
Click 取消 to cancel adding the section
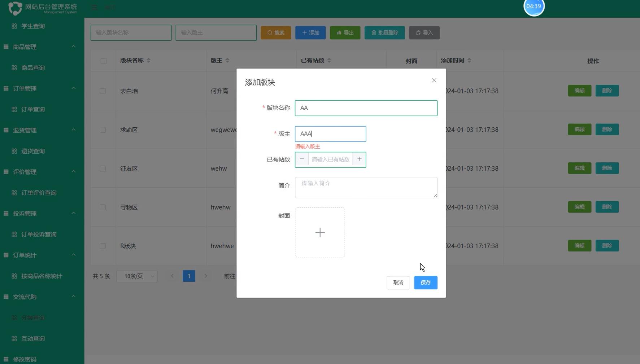pos(398,282)
